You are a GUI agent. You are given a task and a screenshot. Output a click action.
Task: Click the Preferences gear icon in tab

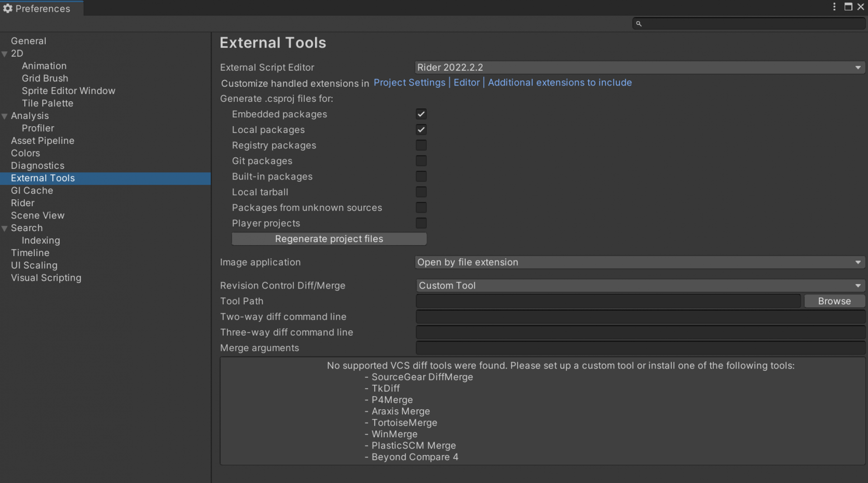click(8, 8)
